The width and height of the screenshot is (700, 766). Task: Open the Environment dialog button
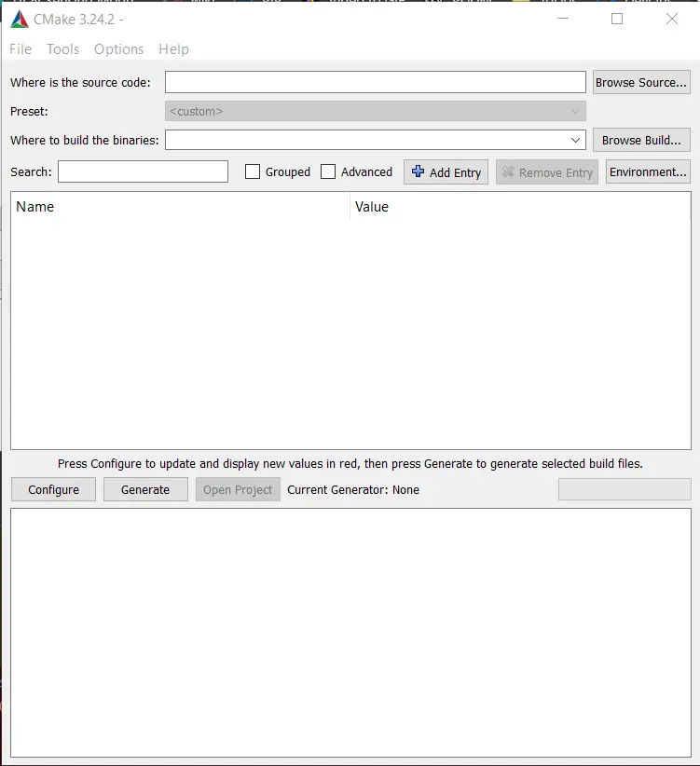pos(648,172)
